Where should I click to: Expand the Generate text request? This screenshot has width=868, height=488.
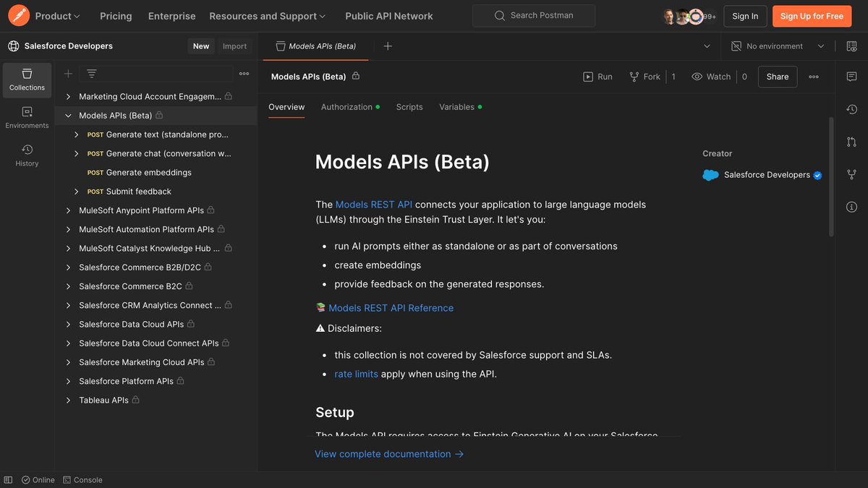tap(77, 134)
